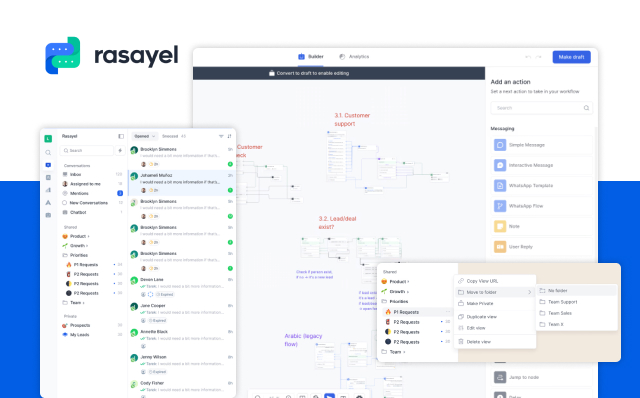The width and height of the screenshot is (640, 398).
Task: Open Johameli Muñoz conversation
Action: coord(182,183)
